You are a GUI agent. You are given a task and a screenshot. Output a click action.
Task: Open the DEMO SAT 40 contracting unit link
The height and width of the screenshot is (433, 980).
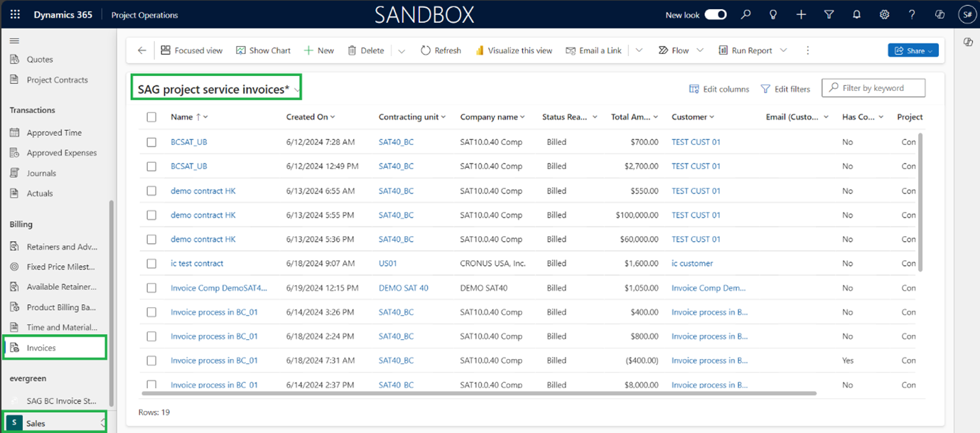(x=404, y=288)
